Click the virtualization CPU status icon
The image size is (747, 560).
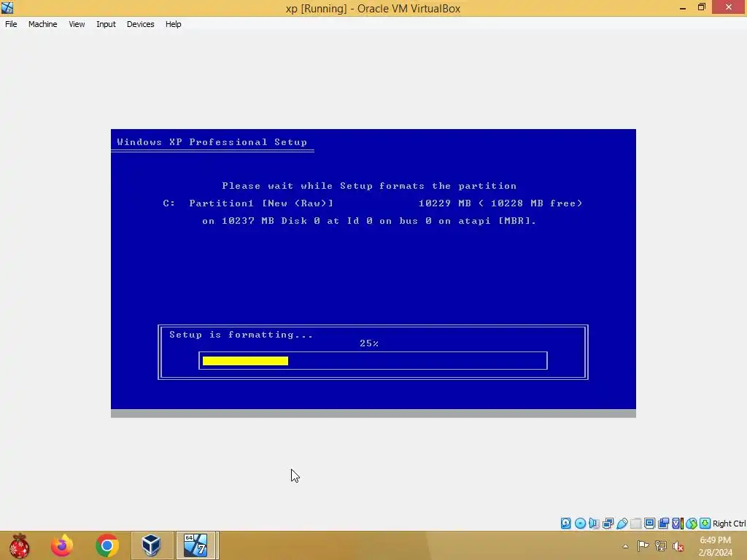click(x=678, y=524)
